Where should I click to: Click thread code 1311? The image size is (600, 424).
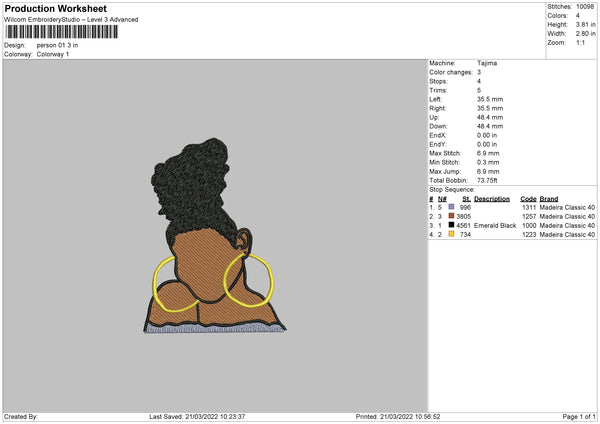click(529, 207)
